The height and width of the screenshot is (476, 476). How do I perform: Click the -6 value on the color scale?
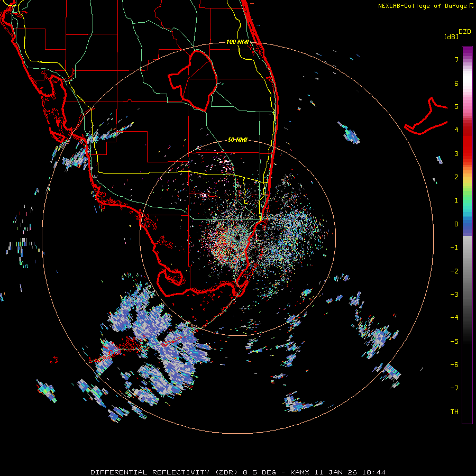point(454,365)
